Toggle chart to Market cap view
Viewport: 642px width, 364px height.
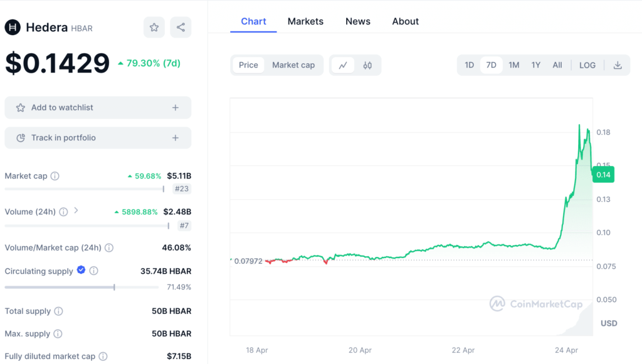click(x=293, y=65)
